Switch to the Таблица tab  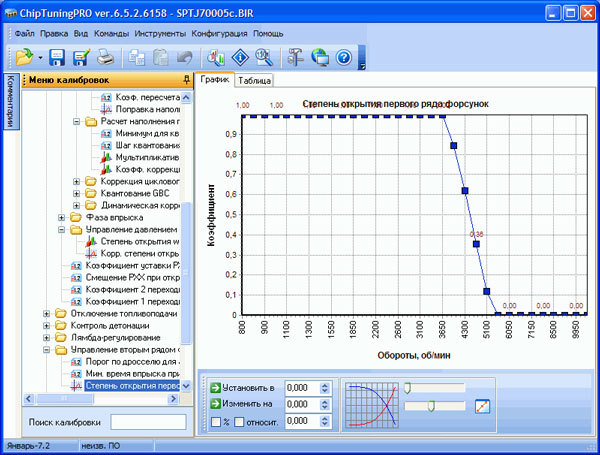click(x=254, y=80)
